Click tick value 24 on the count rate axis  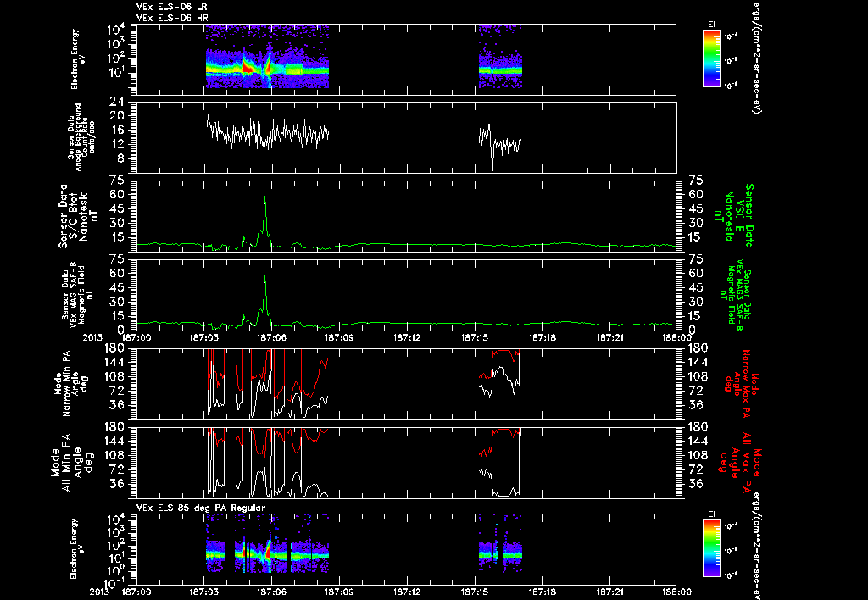117,102
